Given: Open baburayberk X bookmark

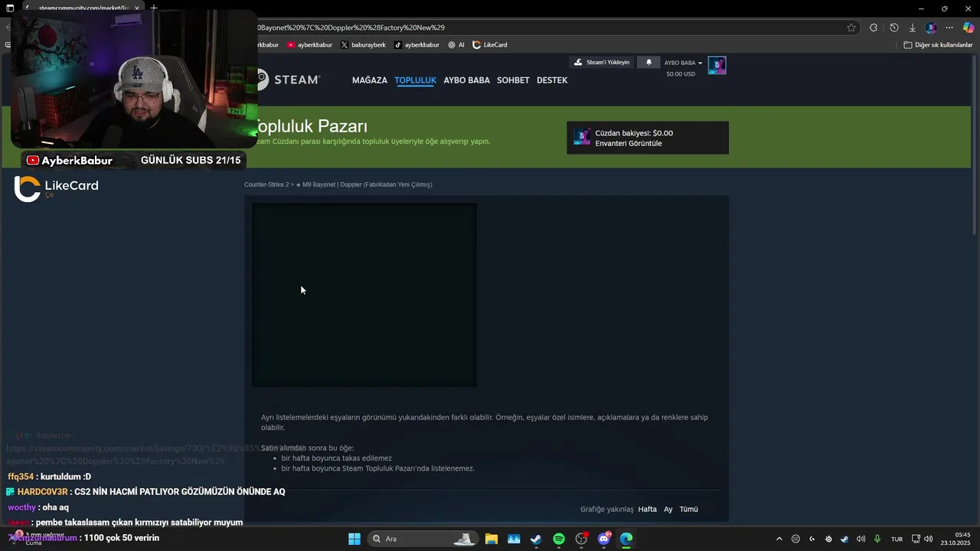Looking at the screenshot, I should (x=363, y=45).
